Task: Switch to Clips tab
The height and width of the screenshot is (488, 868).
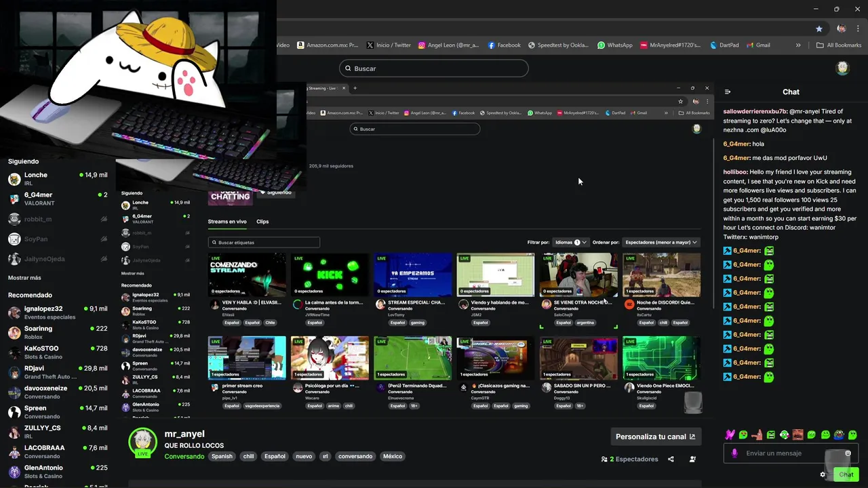Action: [x=262, y=222]
